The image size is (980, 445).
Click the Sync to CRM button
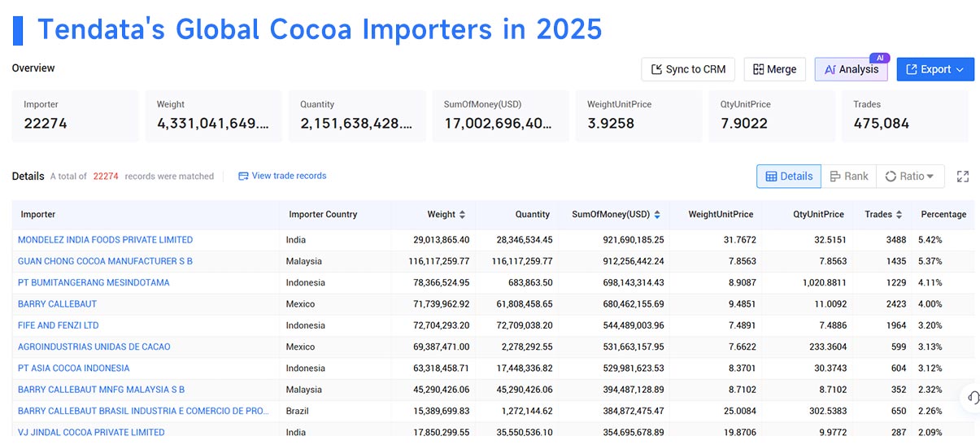click(x=688, y=69)
